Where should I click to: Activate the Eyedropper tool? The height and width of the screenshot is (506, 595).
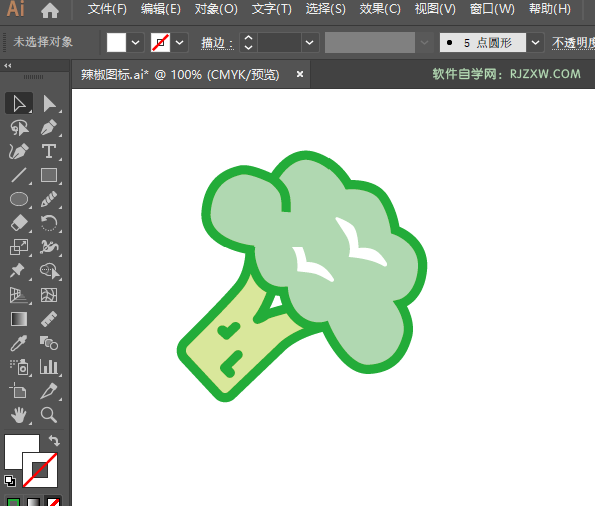[x=19, y=343]
